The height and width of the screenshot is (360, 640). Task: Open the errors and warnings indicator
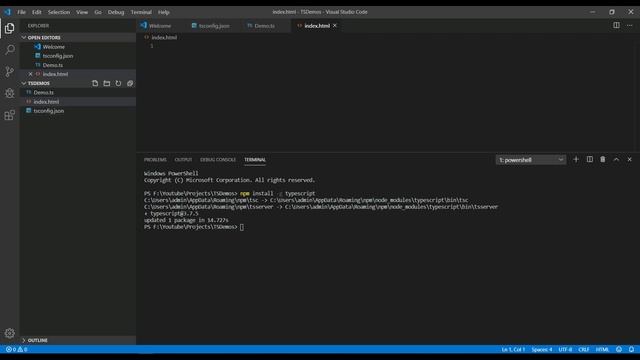tap(16, 349)
